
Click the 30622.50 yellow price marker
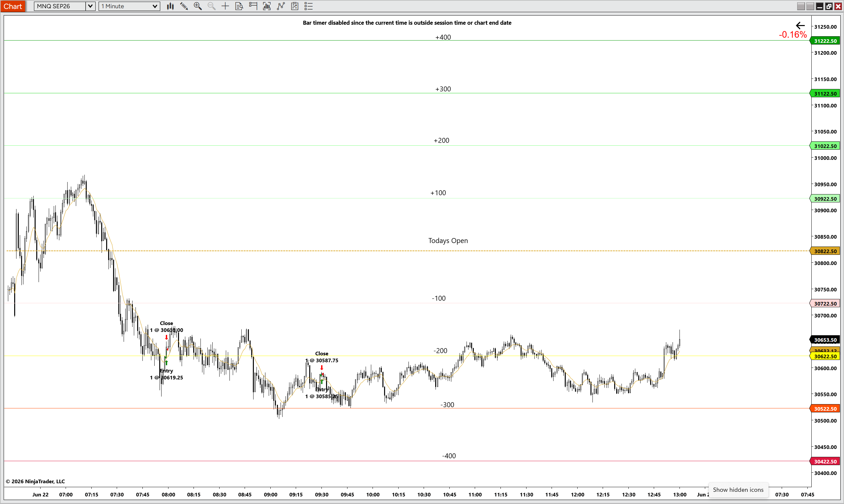point(825,356)
